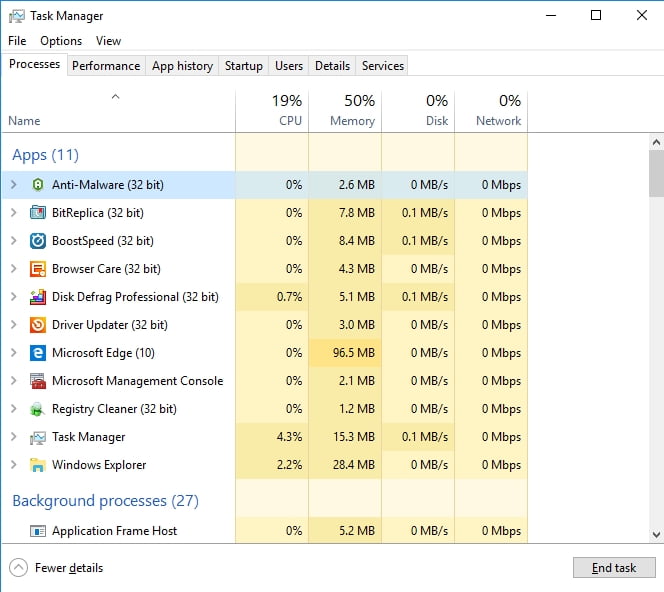Maximize the Task Manager window
Image resolution: width=664 pixels, height=592 pixels.
596,16
